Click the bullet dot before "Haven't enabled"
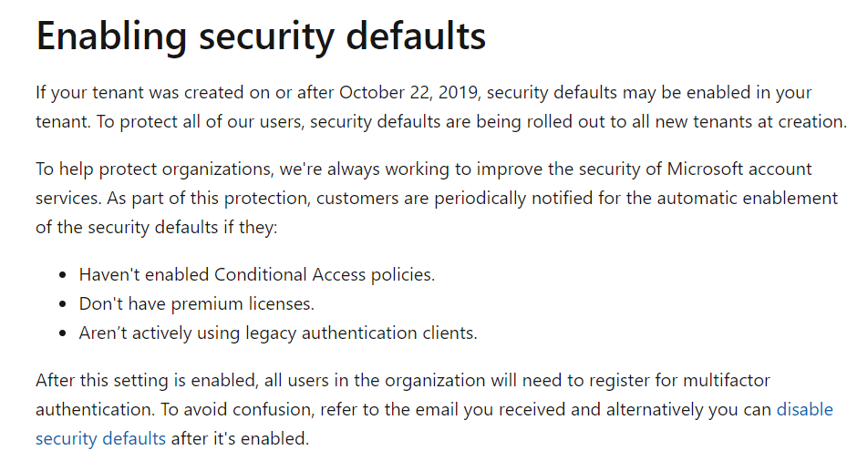This screenshot has width=868, height=461. (x=63, y=275)
